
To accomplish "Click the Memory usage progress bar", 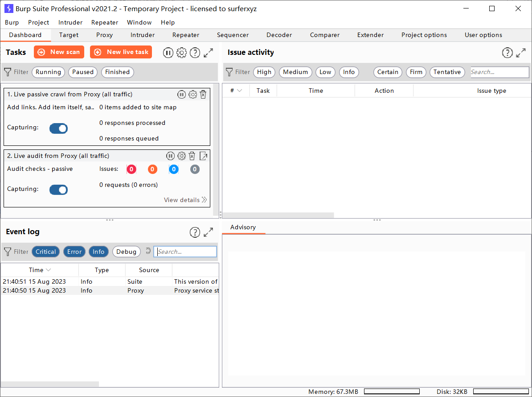I will (x=392, y=392).
